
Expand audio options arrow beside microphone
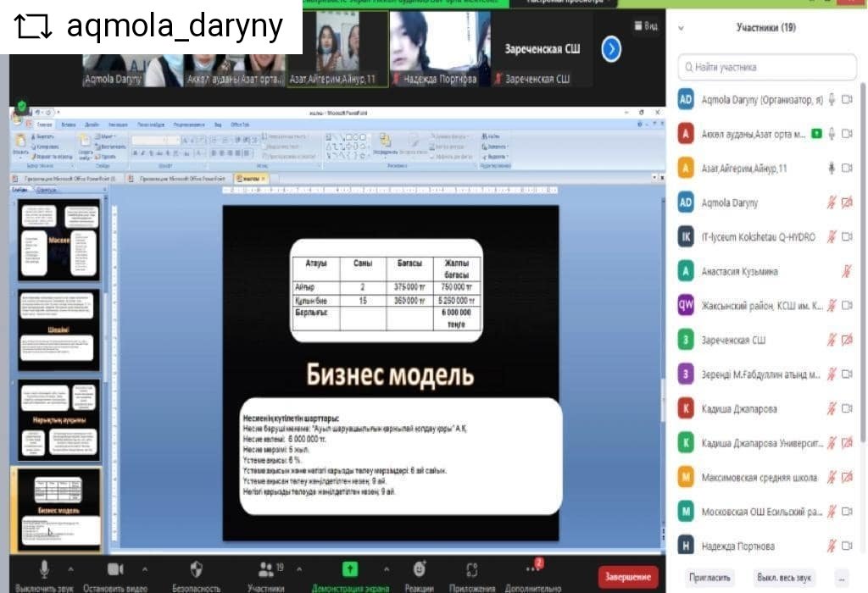click(x=71, y=568)
